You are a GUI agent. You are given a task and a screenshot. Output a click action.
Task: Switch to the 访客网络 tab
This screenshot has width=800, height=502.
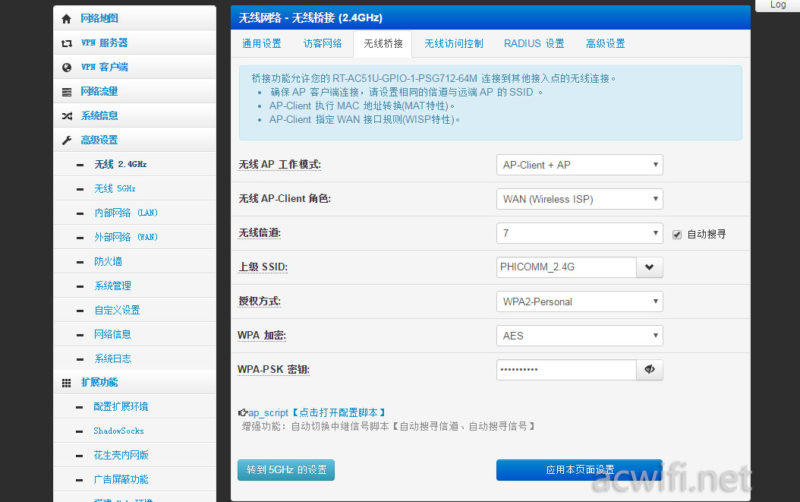322,43
